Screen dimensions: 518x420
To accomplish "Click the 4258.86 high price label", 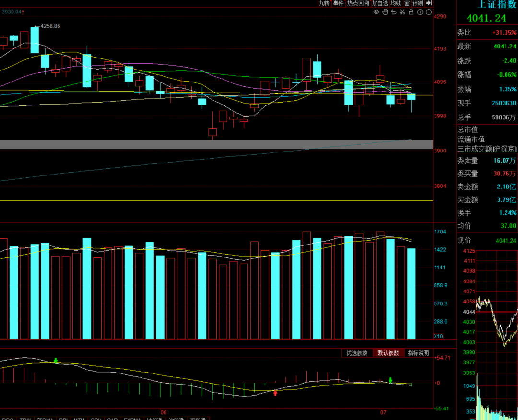I will [x=50, y=26].
